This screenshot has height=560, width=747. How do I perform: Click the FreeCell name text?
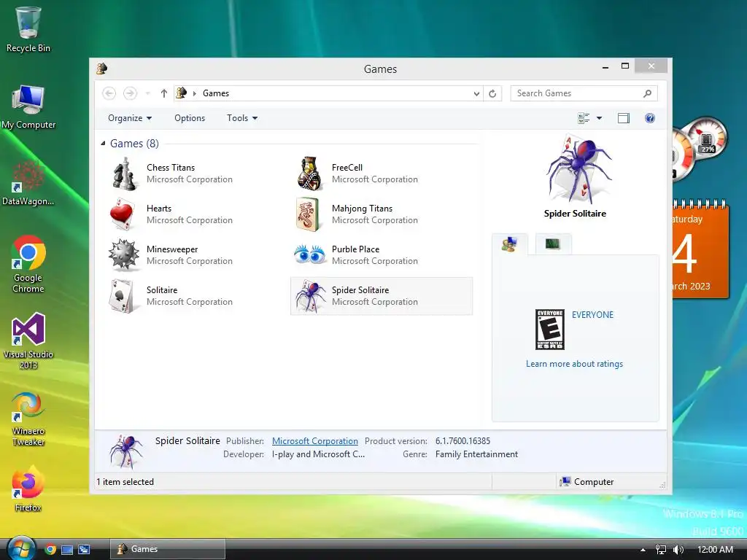[347, 168]
